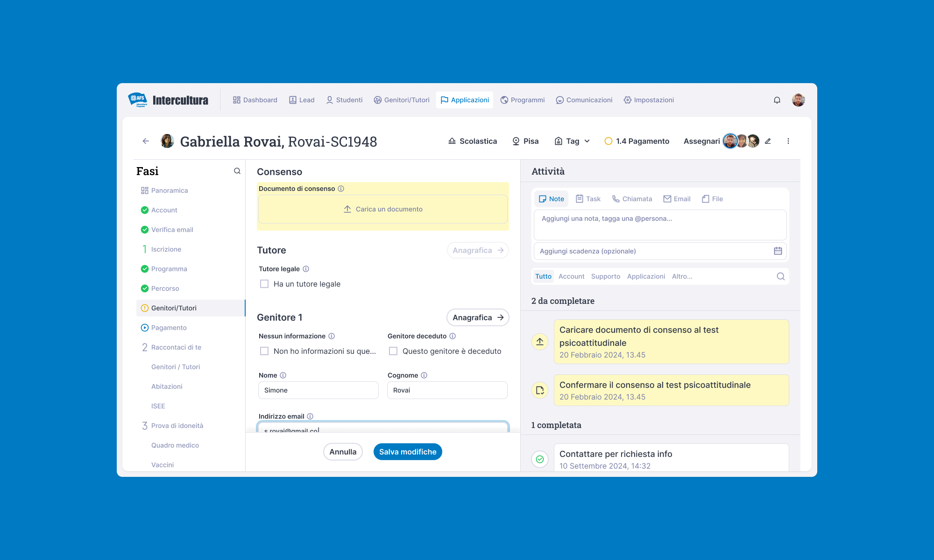Tick Non ho informazioni su questo genitore

(264, 351)
